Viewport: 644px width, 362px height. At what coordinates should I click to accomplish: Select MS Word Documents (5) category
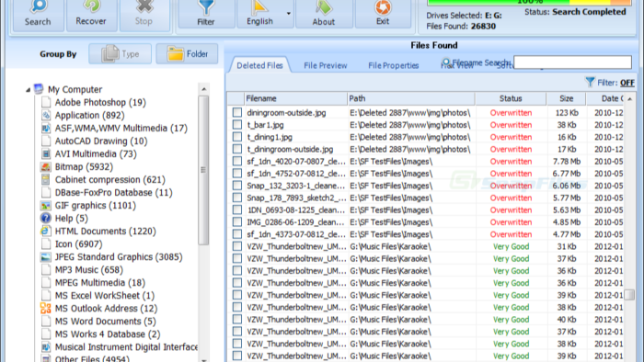coord(105,322)
